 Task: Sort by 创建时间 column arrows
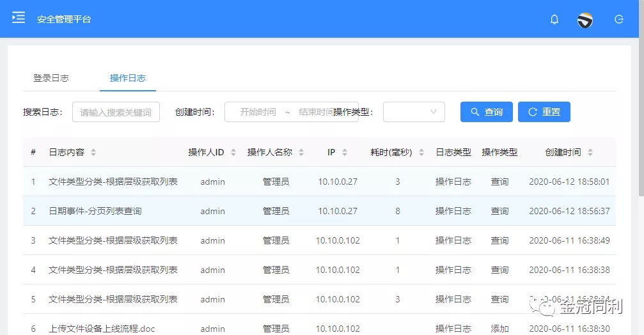(590, 153)
